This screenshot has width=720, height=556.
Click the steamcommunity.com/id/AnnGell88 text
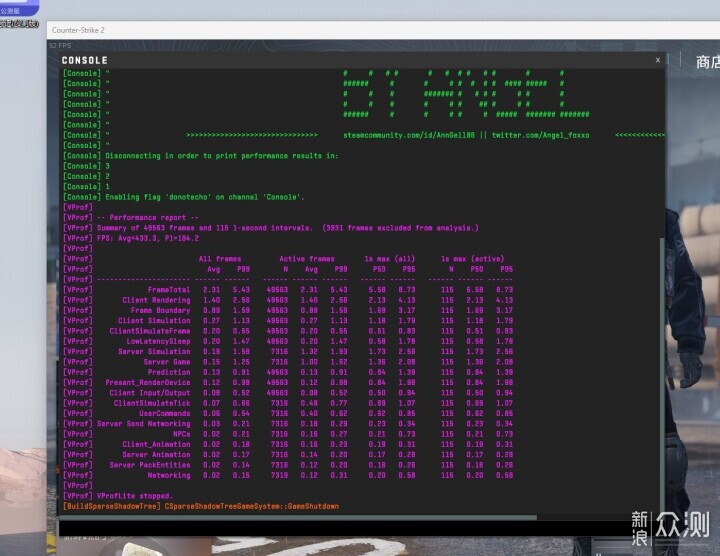point(409,135)
